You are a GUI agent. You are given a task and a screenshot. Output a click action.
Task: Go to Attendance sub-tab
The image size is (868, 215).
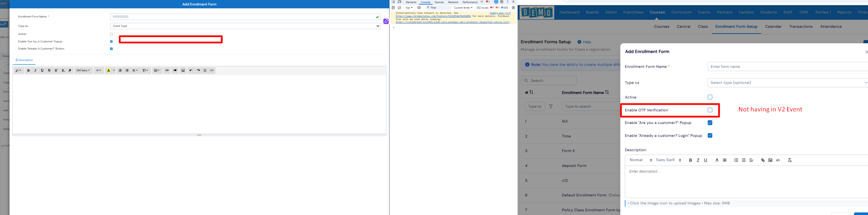pyautogui.click(x=831, y=27)
